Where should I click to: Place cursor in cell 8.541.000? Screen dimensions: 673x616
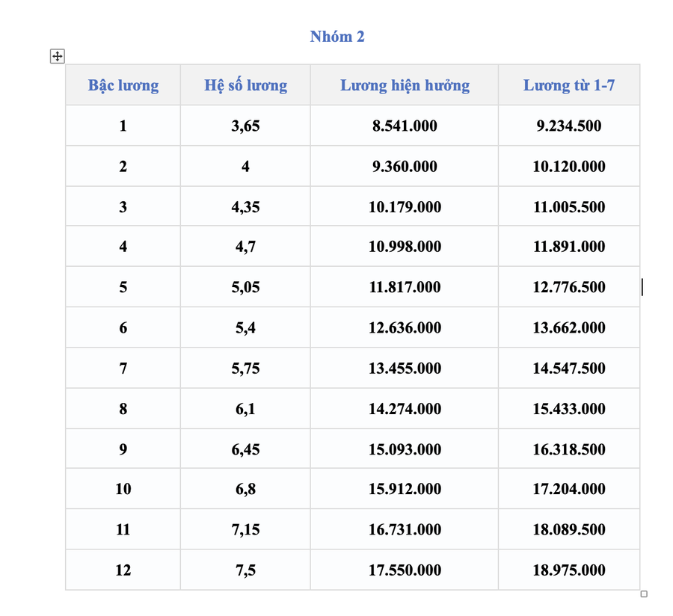pyautogui.click(x=405, y=126)
